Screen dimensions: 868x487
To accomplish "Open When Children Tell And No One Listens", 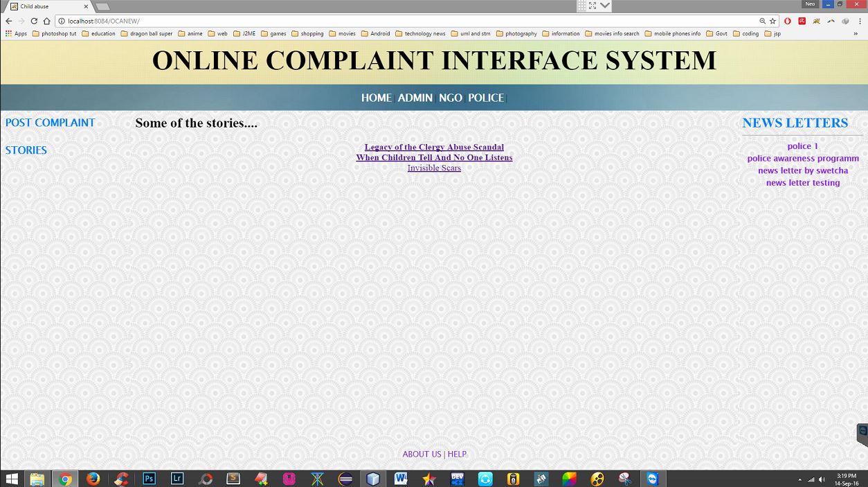I will pos(434,157).
